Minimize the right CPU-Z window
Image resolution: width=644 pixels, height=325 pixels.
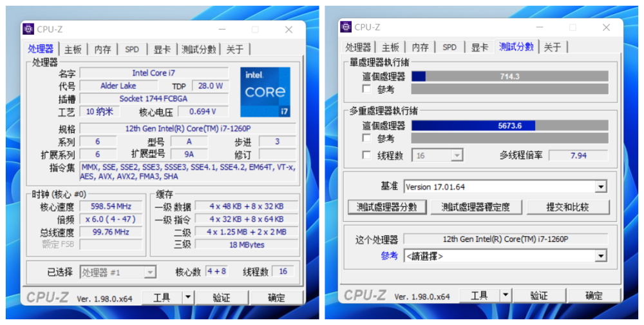pyautogui.click(x=539, y=28)
